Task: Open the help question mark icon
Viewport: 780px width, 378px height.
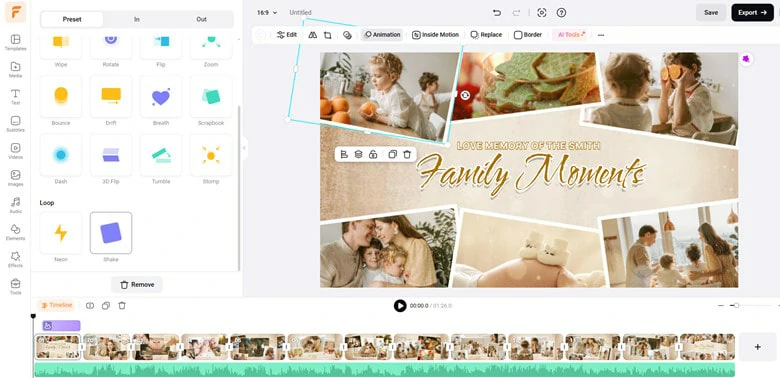Action: [x=561, y=12]
